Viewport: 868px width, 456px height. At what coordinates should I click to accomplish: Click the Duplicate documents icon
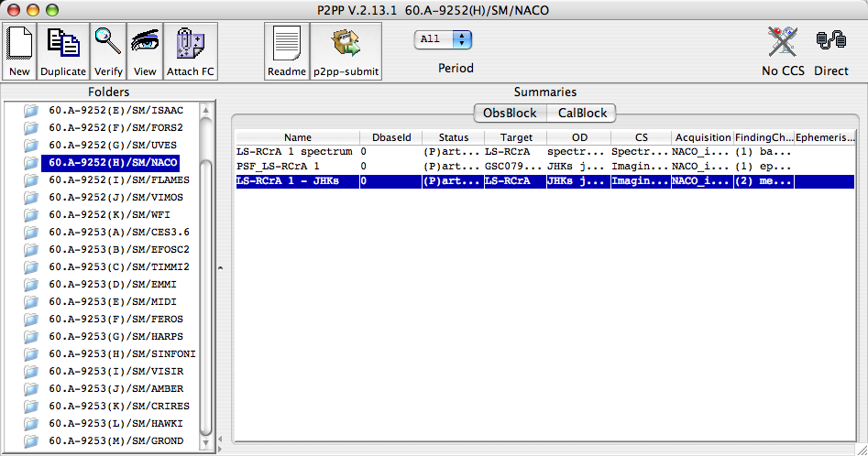(62, 44)
